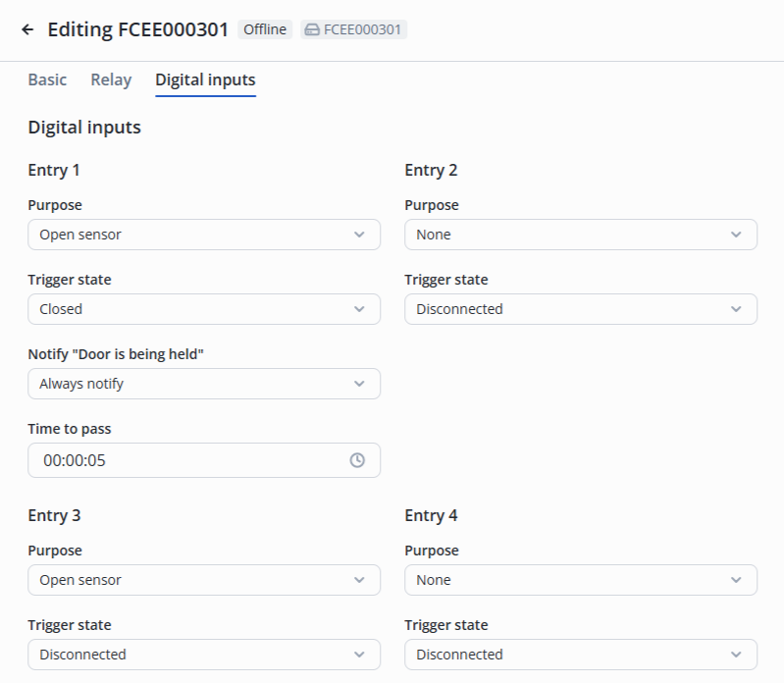Screen dimensions: 784x683
Task: Click the Digital inputs section heading
Action: 84,128
